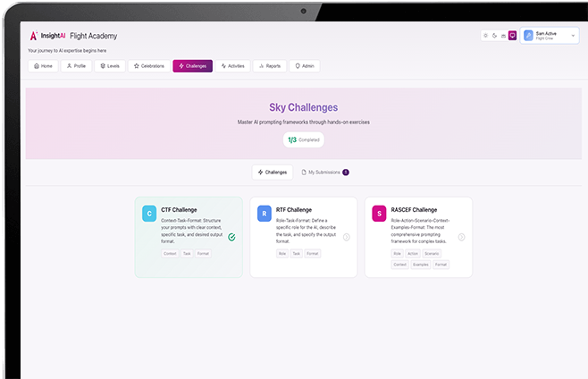
Task: Click the 1/3 Completed progress badge
Action: [x=303, y=139]
